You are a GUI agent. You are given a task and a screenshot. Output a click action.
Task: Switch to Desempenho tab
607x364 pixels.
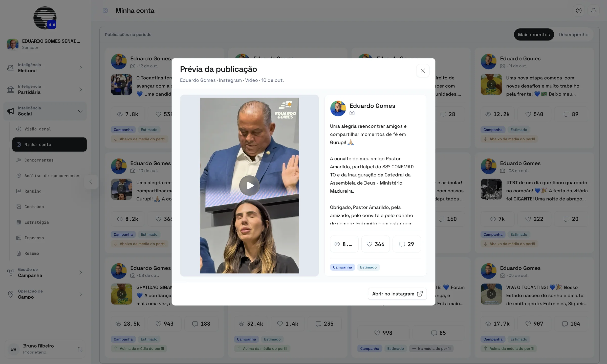573,35
